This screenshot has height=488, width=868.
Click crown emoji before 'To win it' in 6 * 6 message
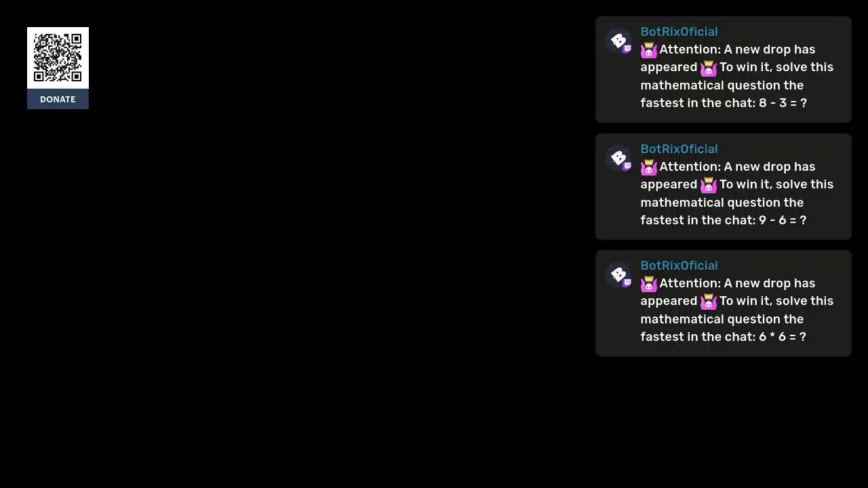click(709, 302)
